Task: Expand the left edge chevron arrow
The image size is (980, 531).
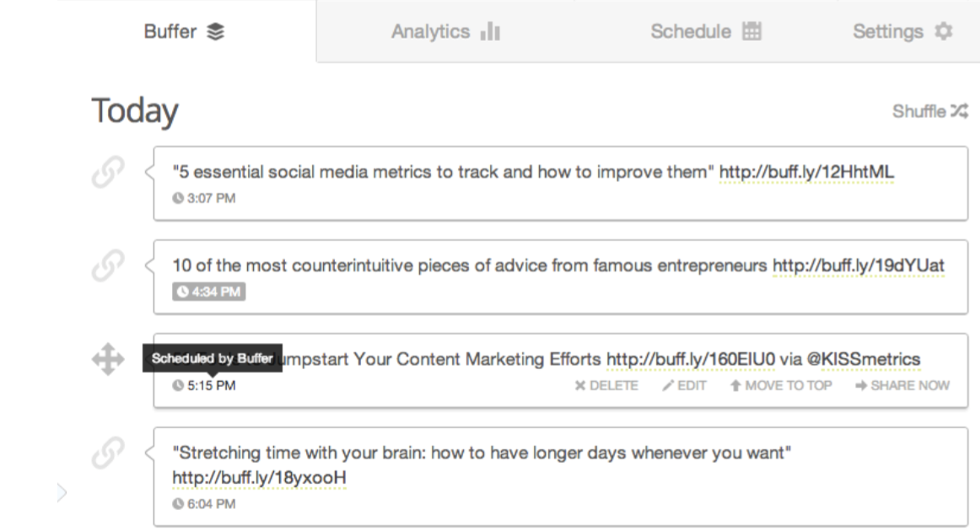Action: pyautogui.click(x=62, y=493)
